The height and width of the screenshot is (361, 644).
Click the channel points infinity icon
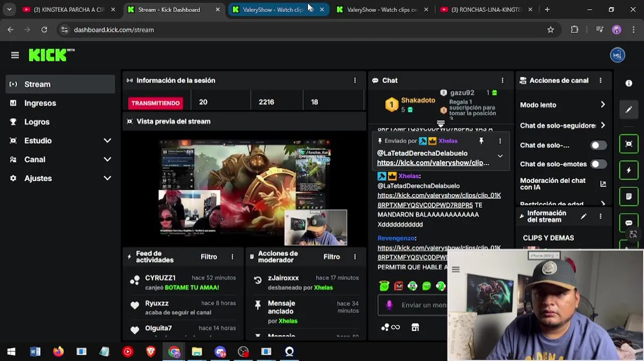coord(390,327)
